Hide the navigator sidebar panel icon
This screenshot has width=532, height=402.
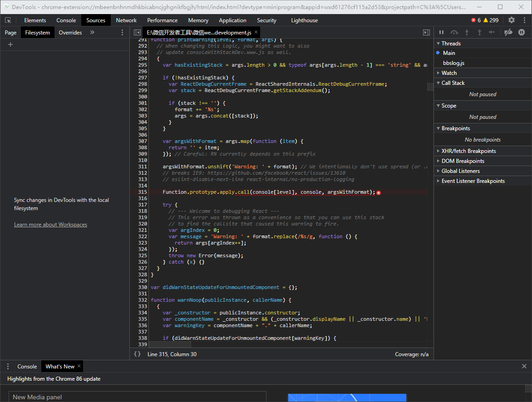click(x=137, y=33)
